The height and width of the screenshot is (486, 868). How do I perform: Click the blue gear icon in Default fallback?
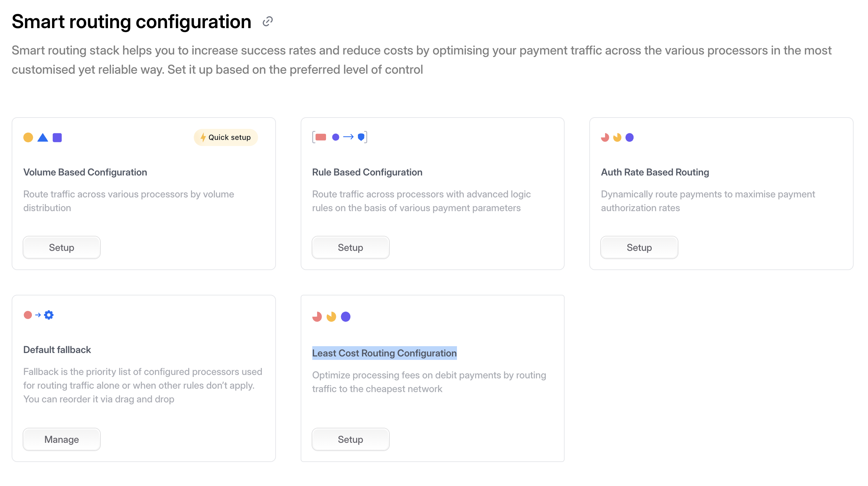pyautogui.click(x=49, y=315)
